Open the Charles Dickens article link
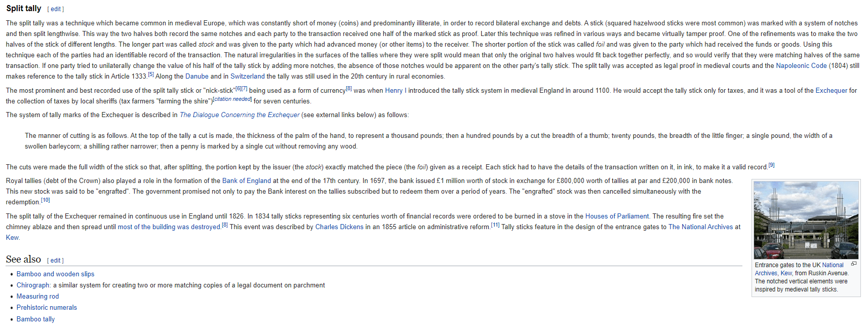The width and height of the screenshot is (868, 329). coord(339,227)
